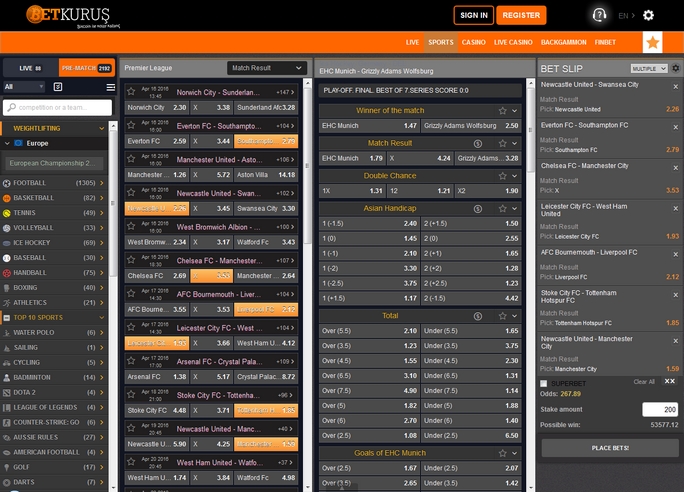Collapse the Asian Handicap market chevron
This screenshot has height=492, width=684.
(514, 209)
